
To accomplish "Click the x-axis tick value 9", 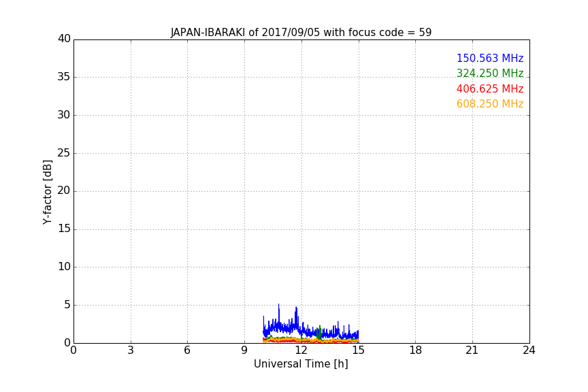I will pos(244,350).
